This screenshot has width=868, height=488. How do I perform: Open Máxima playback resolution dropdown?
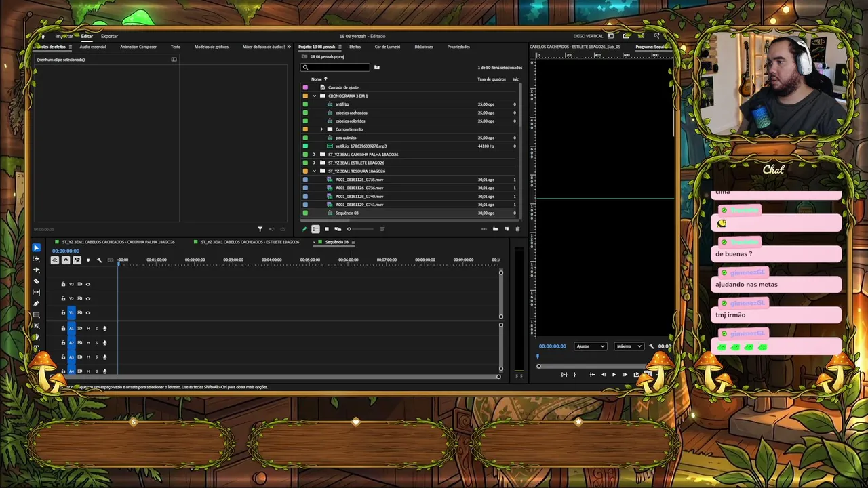point(629,346)
